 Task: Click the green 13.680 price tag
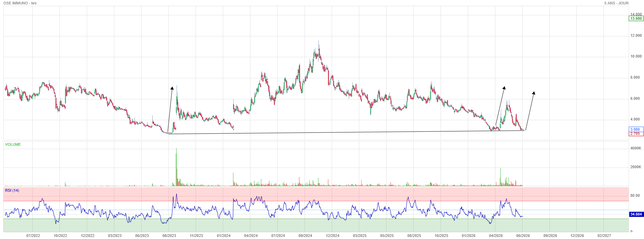(x=636, y=18)
